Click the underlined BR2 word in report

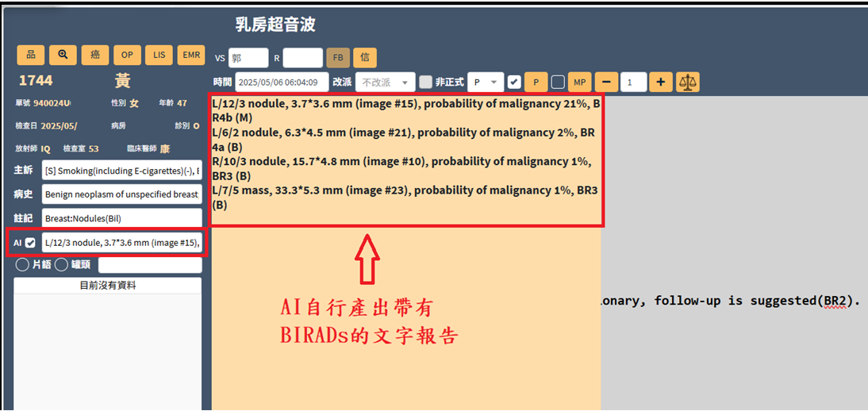[836, 302]
